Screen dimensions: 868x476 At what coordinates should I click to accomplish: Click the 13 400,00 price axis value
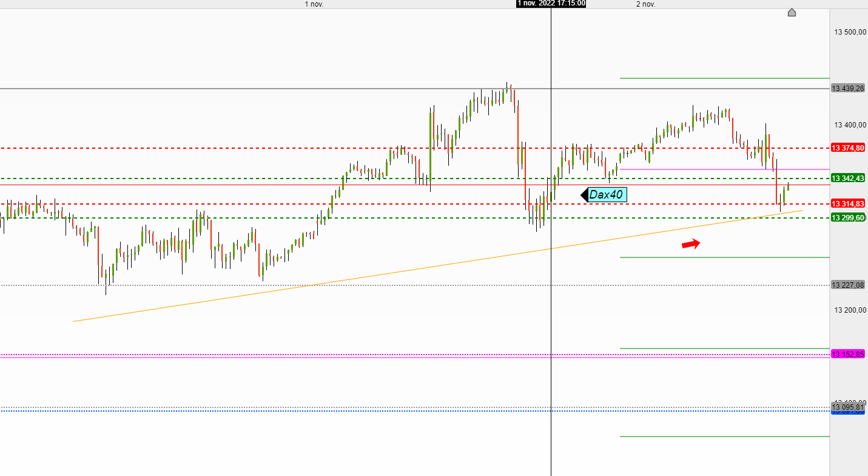tap(850, 125)
